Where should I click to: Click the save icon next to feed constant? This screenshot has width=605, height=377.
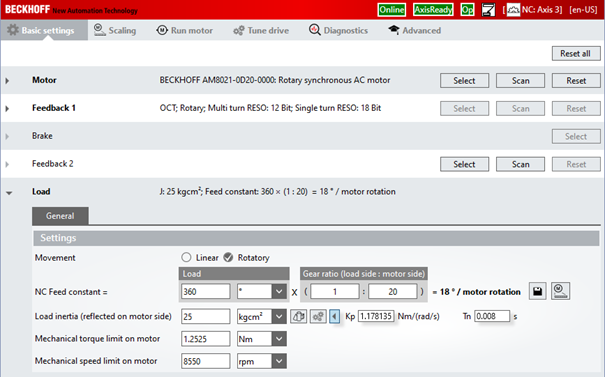[537, 291]
